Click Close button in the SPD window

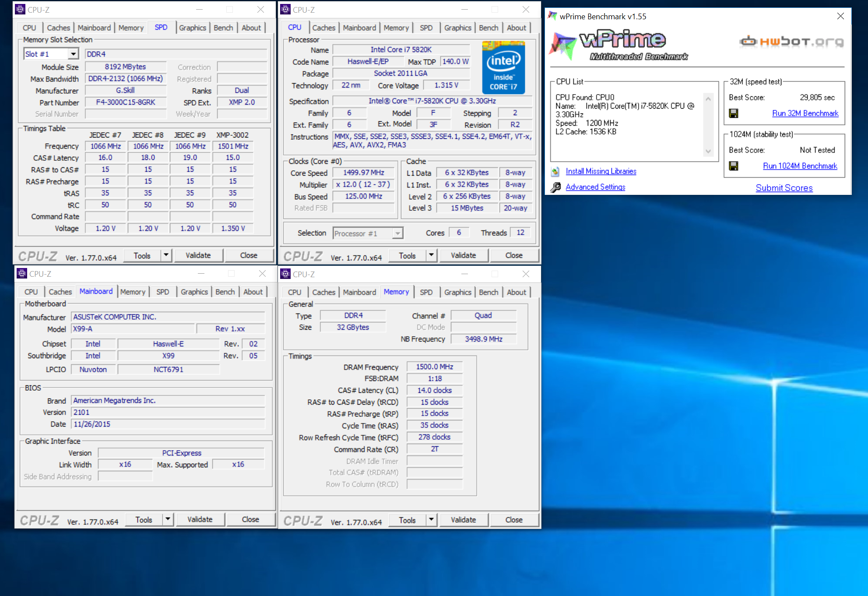click(x=249, y=255)
